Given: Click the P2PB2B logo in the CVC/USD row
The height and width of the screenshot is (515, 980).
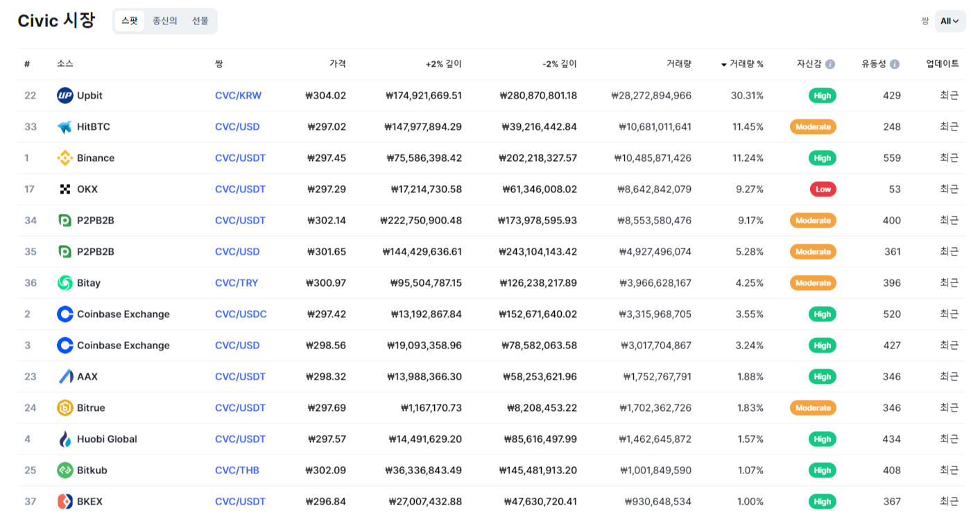Looking at the screenshot, I should pos(65,252).
